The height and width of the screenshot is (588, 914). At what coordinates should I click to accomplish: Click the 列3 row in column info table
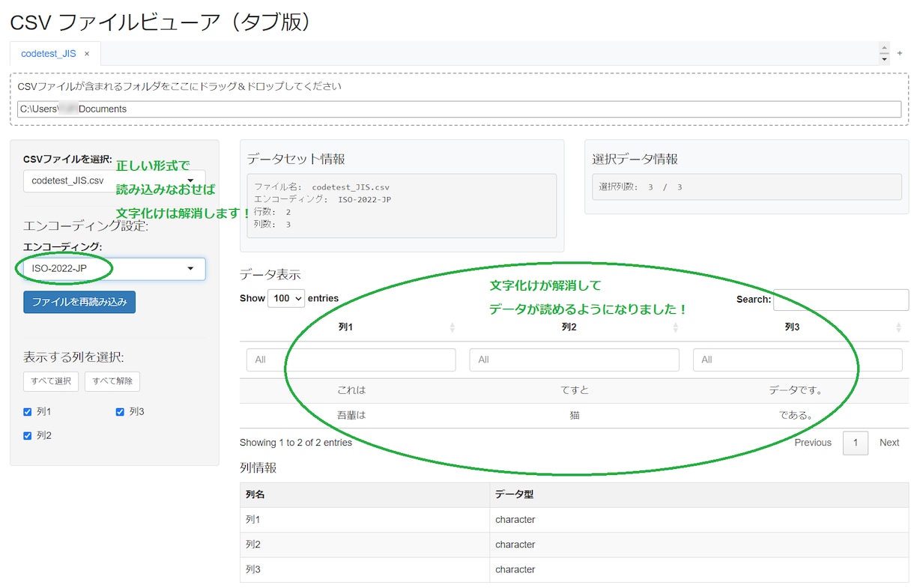(575, 569)
